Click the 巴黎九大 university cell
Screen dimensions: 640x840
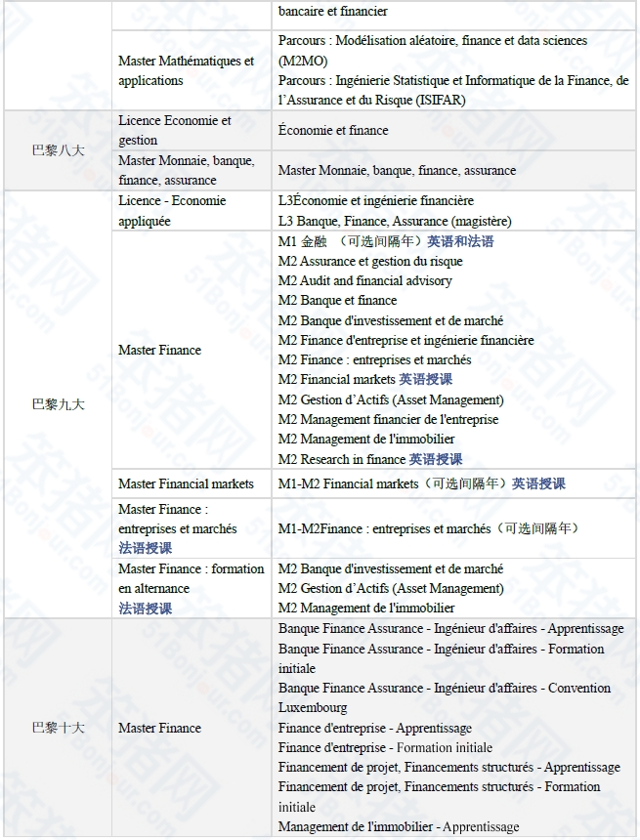[x=58, y=404]
